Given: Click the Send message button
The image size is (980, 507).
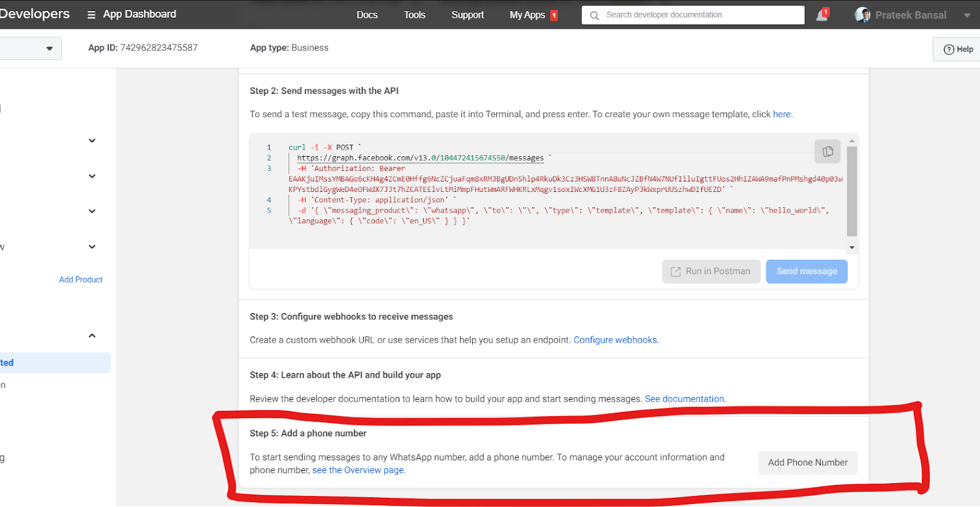Looking at the screenshot, I should coord(807,271).
